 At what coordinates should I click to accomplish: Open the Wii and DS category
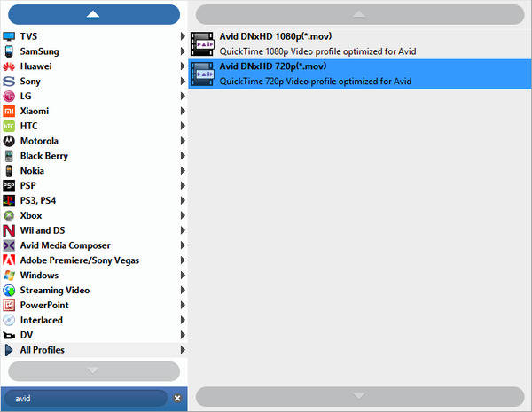[x=94, y=230]
